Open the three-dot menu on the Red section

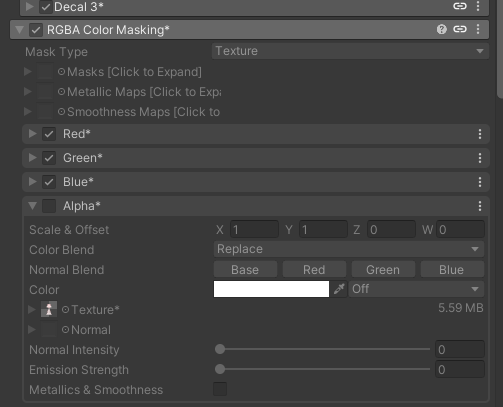coord(480,134)
